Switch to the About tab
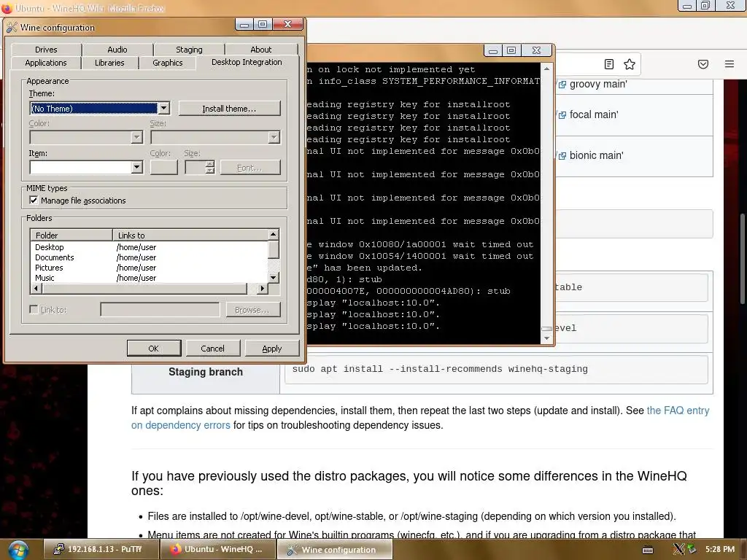Image resolution: width=747 pixels, height=560 pixels. coord(261,50)
